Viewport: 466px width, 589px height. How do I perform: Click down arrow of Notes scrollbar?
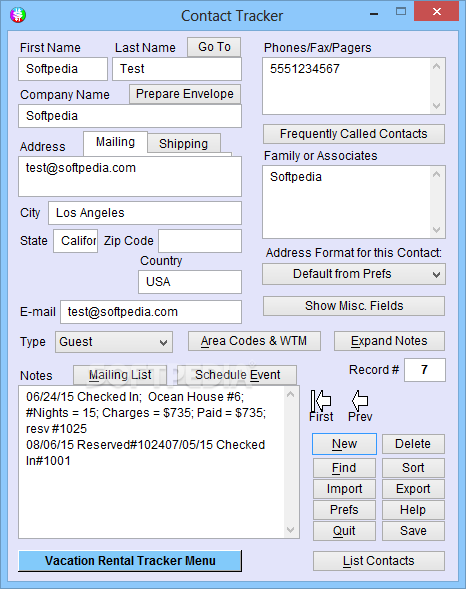coord(290,530)
